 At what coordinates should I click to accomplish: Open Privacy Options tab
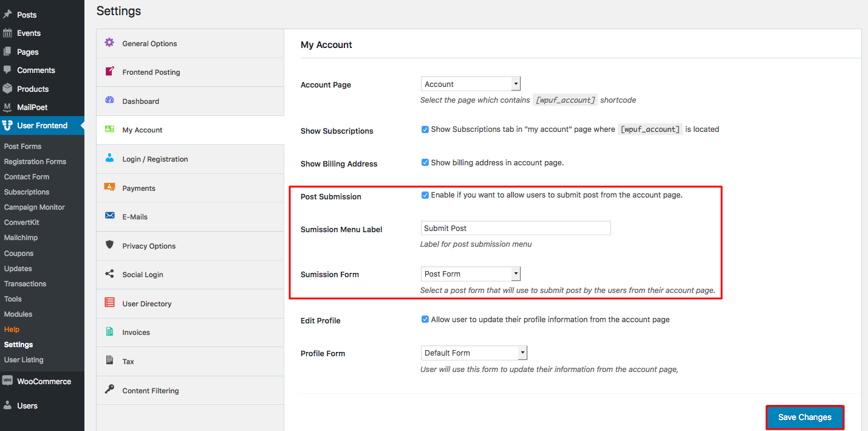tap(190, 246)
